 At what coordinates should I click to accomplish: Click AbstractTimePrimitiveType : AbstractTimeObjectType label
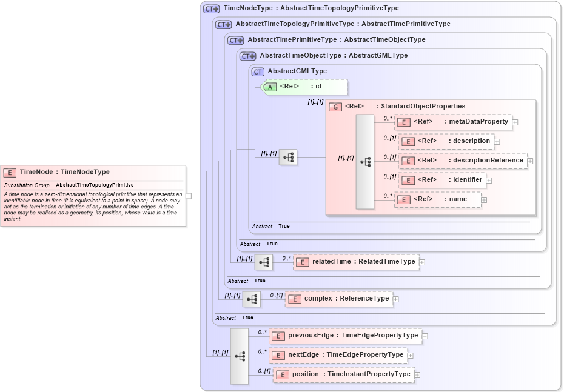pyautogui.click(x=337, y=40)
